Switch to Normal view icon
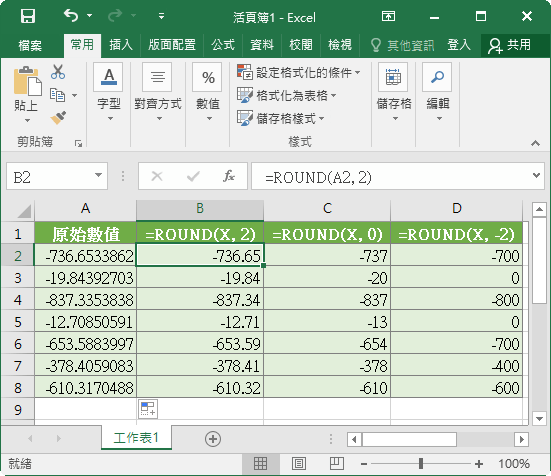This screenshot has height=476, width=551. [x=260, y=464]
